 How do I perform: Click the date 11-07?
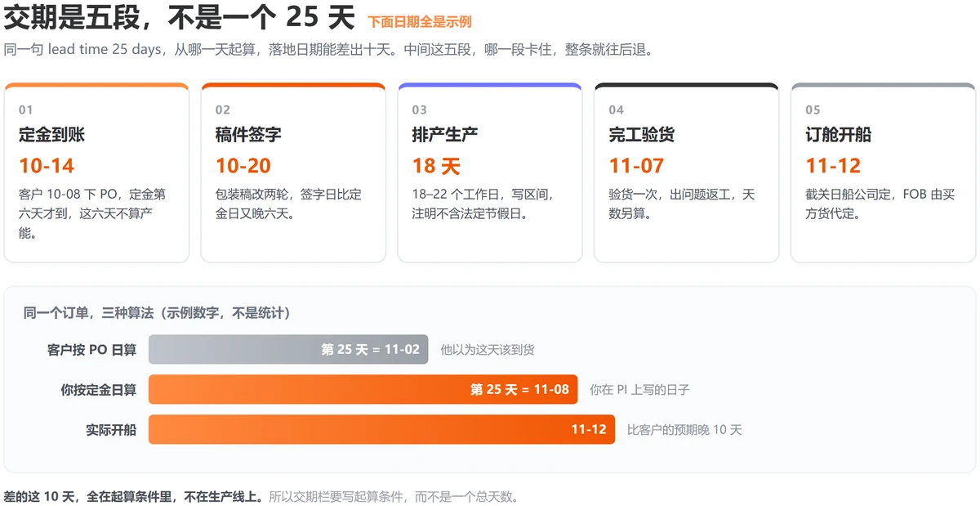tap(636, 166)
